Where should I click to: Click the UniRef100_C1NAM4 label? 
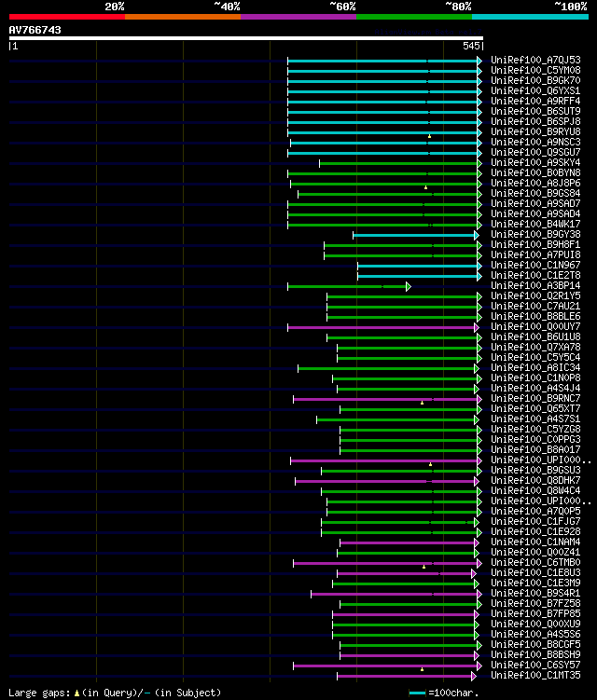[535, 542]
